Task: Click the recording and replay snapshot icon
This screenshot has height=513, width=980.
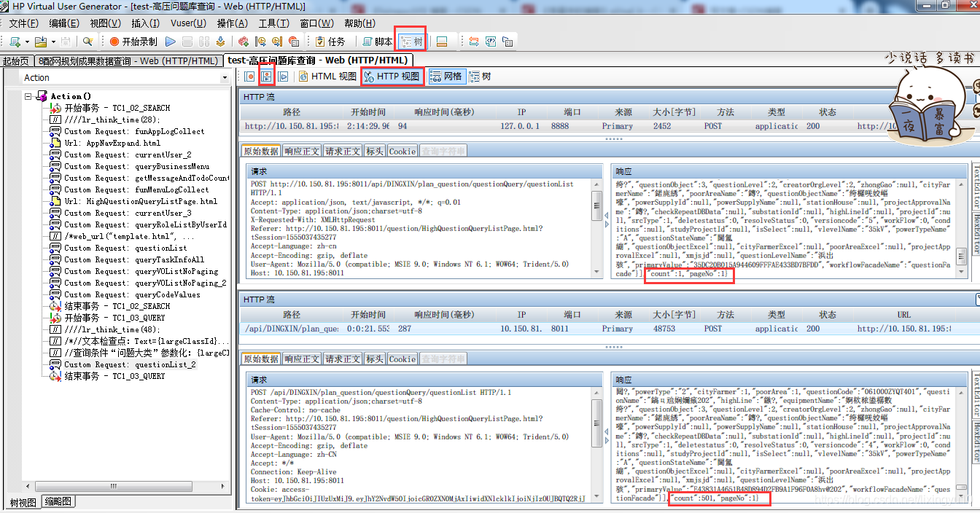Action: (x=267, y=76)
